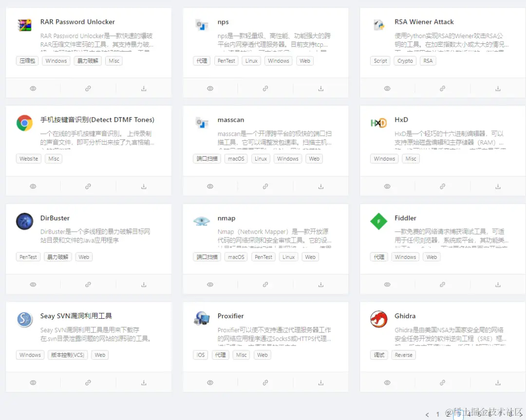View Ghidra details via eye icon
Viewport: 526px width, 420px height.
tap(387, 383)
